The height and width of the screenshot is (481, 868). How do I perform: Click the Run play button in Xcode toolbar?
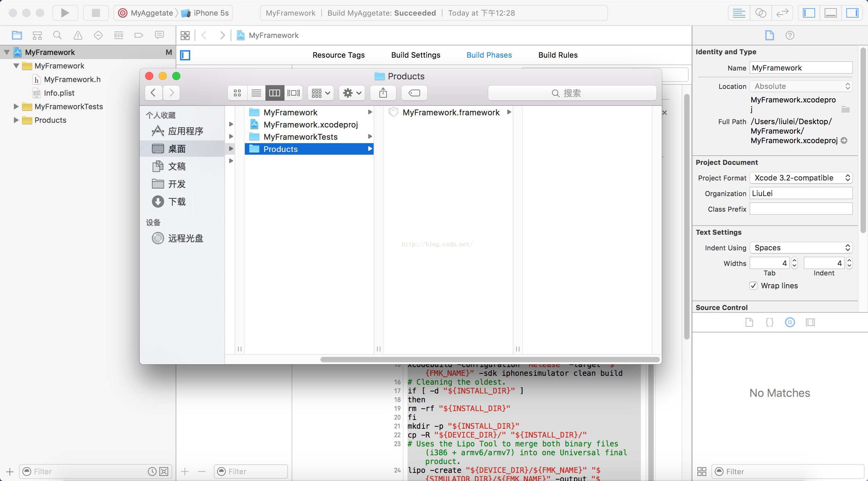coord(65,13)
